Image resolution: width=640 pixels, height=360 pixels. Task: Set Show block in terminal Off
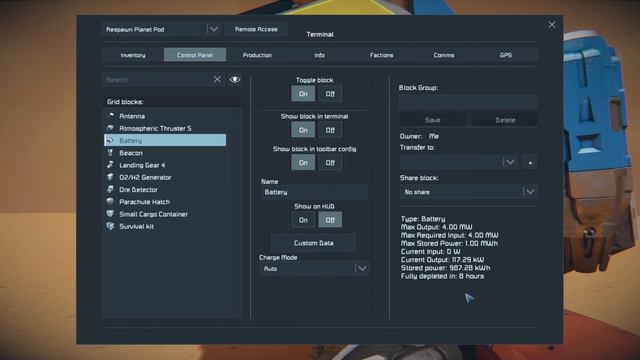[330, 130]
